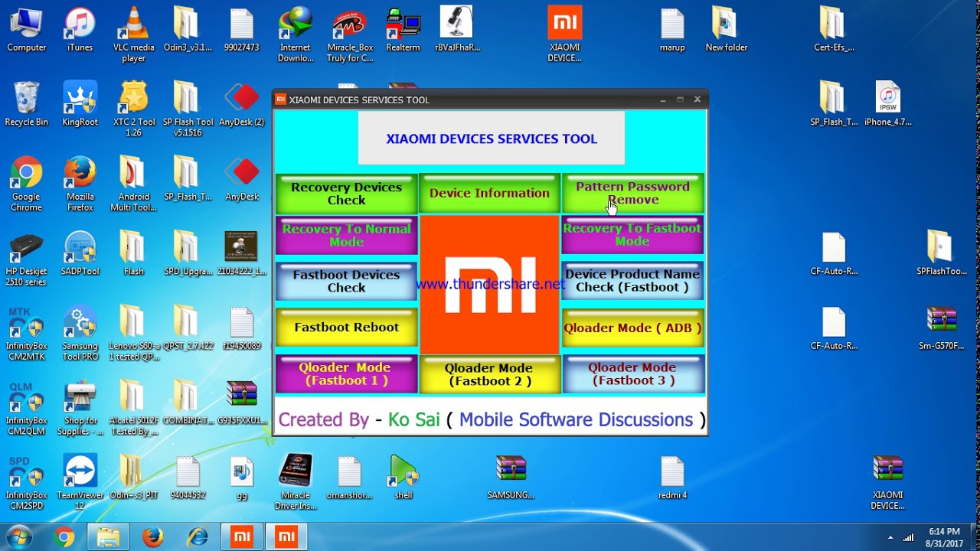The width and height of the screenshot is (980, 551).
Task: Run Fastboot Devices Check
Action: [x=346, y=281]
